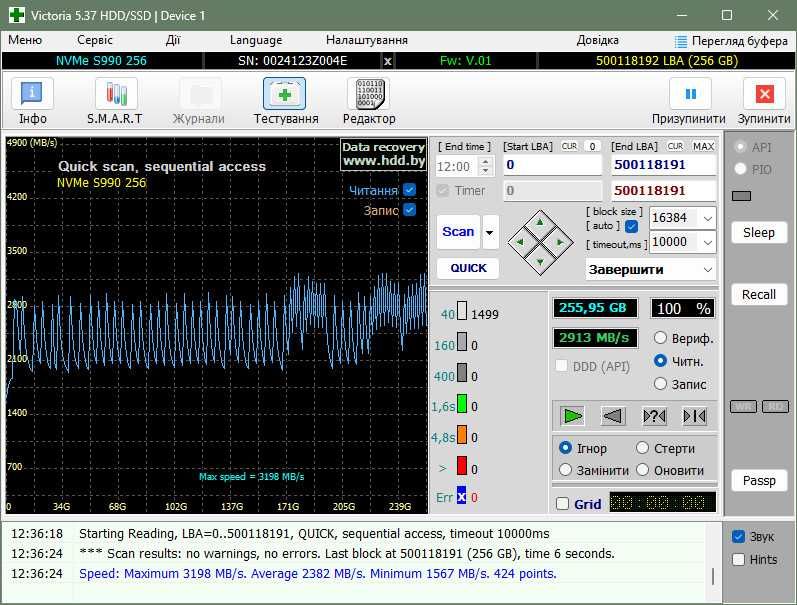The height and width of the screenshot is (605, 797).
Task: Open the Scan button dropdown arrow
Action: 490,232
